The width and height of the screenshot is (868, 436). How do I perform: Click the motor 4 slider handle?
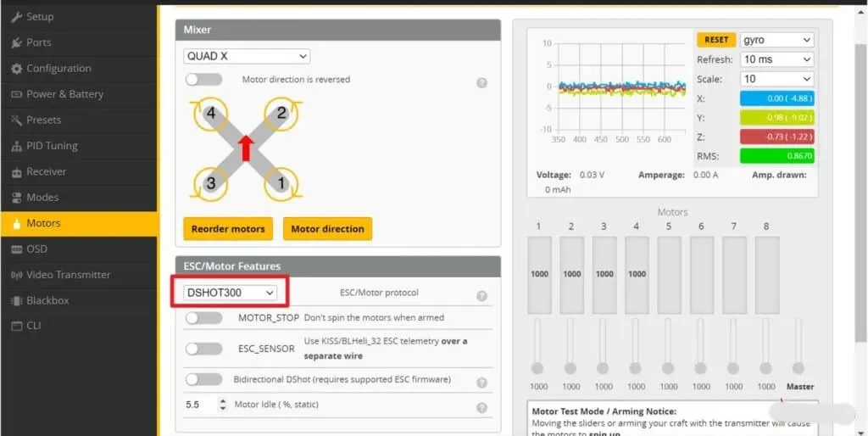click(x=636, y=368)
